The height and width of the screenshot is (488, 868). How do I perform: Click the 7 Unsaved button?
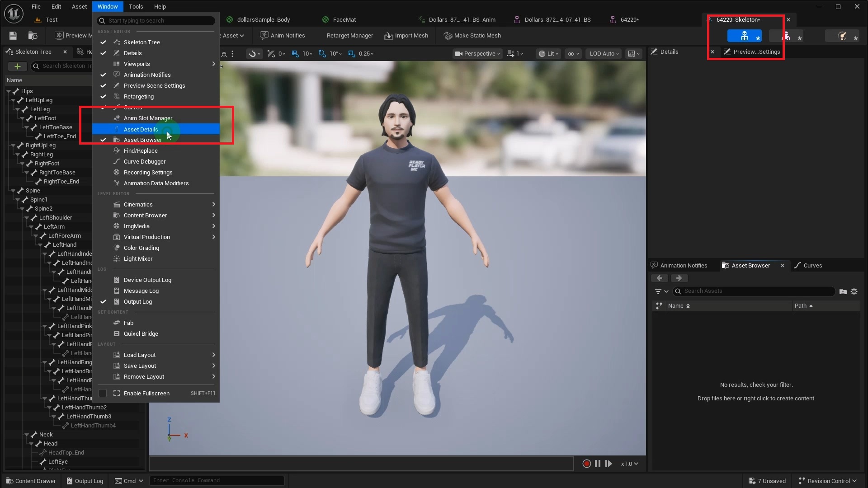767,480
